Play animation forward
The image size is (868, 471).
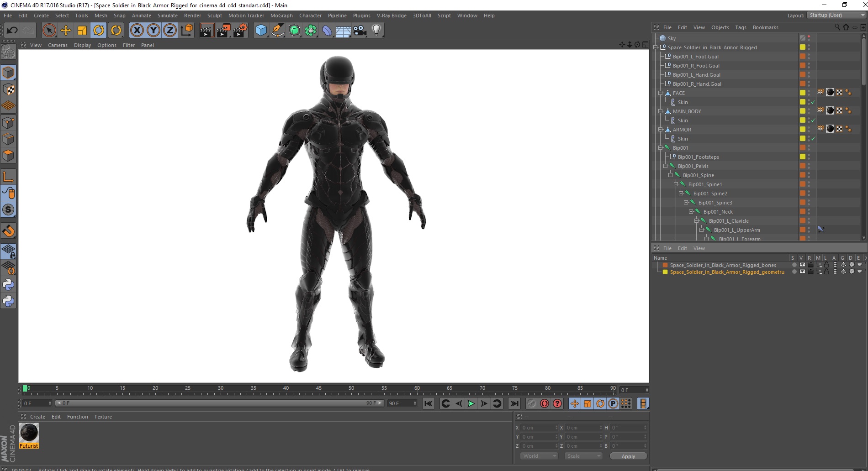click(471, 403)
